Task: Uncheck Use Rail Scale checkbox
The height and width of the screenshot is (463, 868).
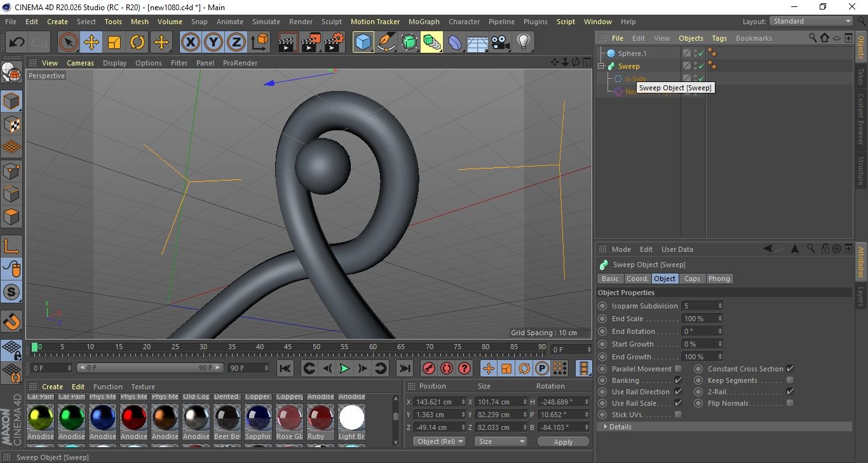Action: pyautogui.click(x=678, y=403)
